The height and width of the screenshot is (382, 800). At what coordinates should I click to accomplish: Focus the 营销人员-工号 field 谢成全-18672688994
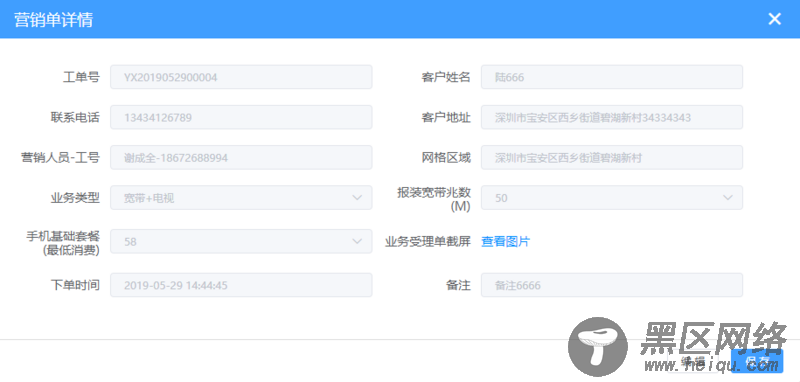(241, 158)
